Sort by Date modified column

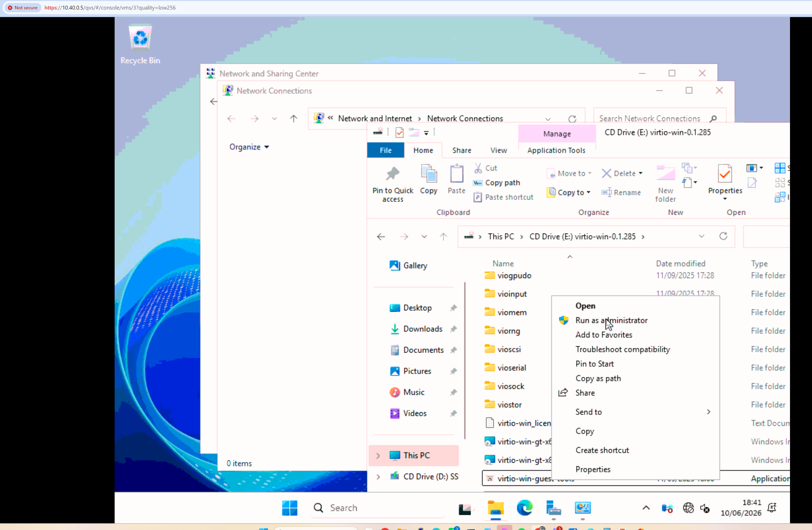point(680,264)
